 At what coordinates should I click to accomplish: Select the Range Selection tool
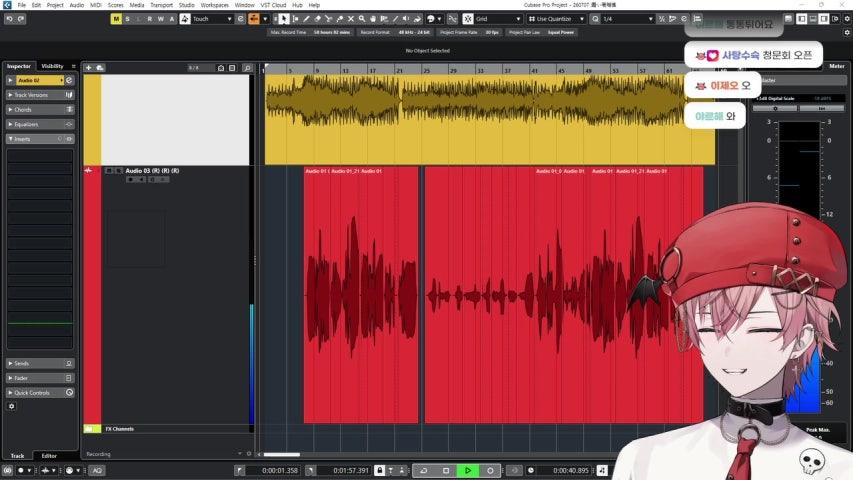click(x=295, y=19)
